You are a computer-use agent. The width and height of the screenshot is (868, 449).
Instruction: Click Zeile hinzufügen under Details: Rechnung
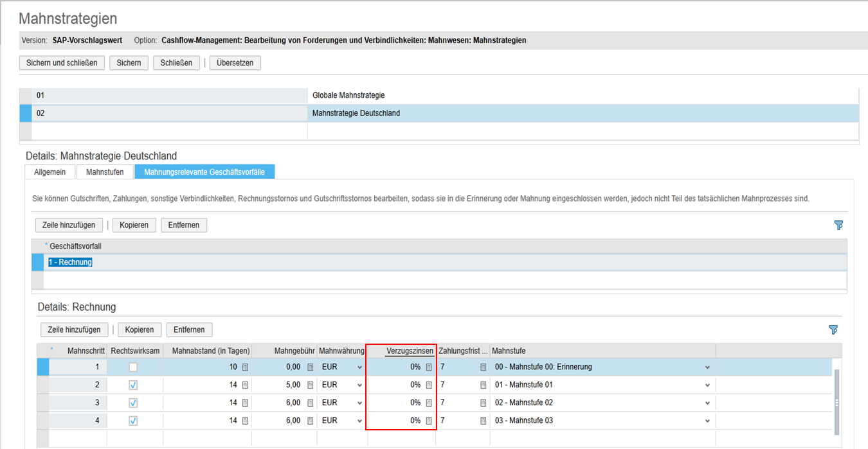point(74,330)
